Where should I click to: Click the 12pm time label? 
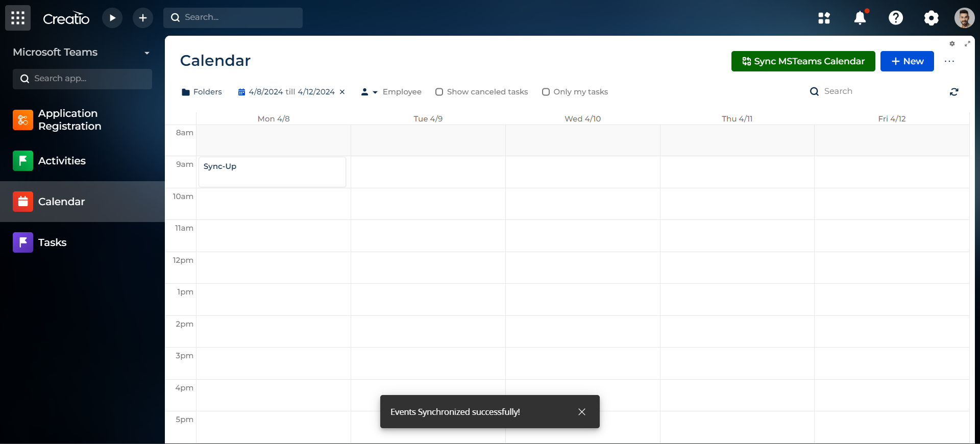tap(183, 260)
